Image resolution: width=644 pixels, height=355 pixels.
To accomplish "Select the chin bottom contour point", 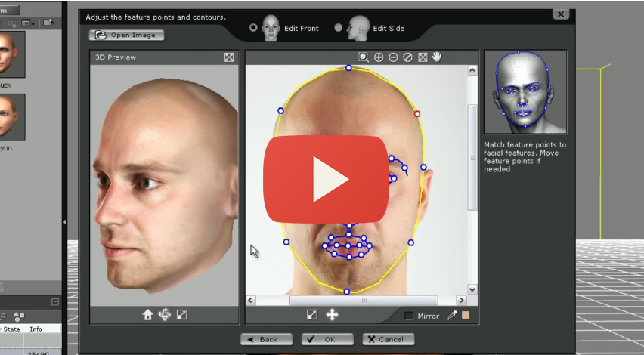I will [x=347, y=292].
